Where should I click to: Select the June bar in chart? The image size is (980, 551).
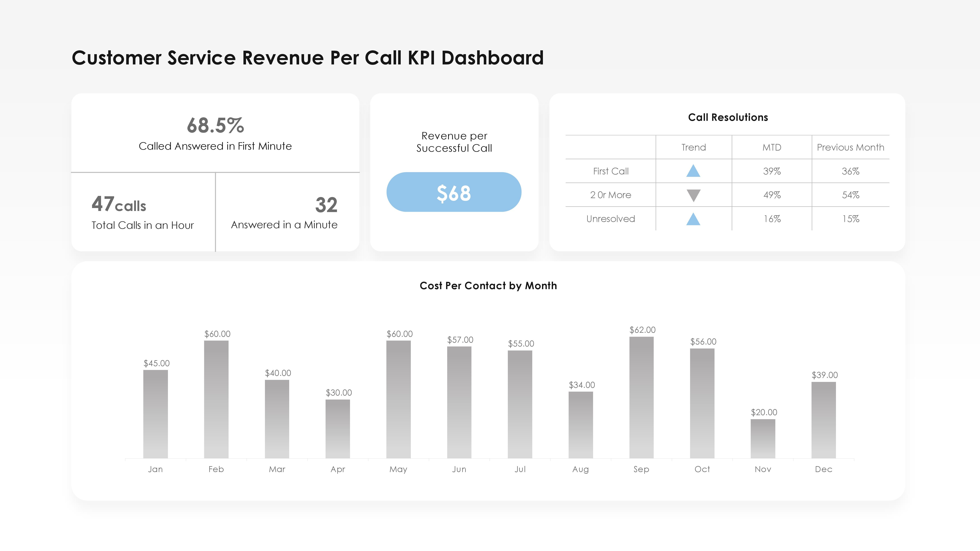pyautogui.click(x=459, y=402)
